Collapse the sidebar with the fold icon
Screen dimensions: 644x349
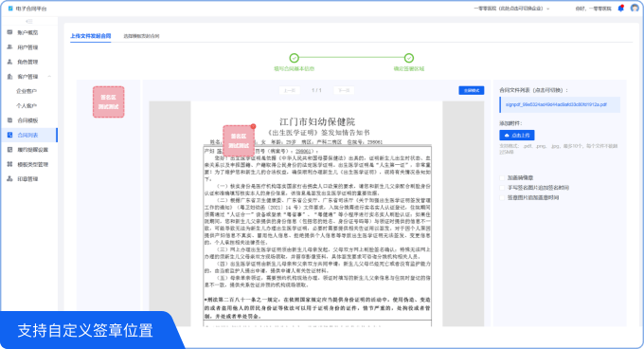(28, 22)
